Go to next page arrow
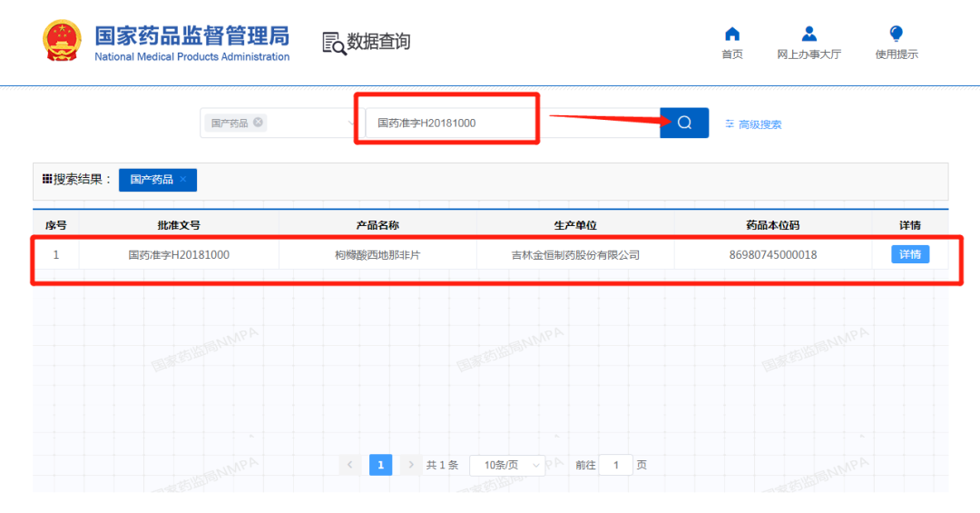 pos(411,465)
